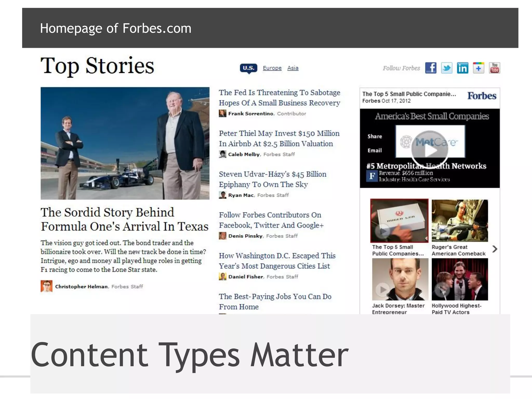The image size is (532, 399).
Task: Switch to the Asia edition tab
Action: (x=293, y=68)
